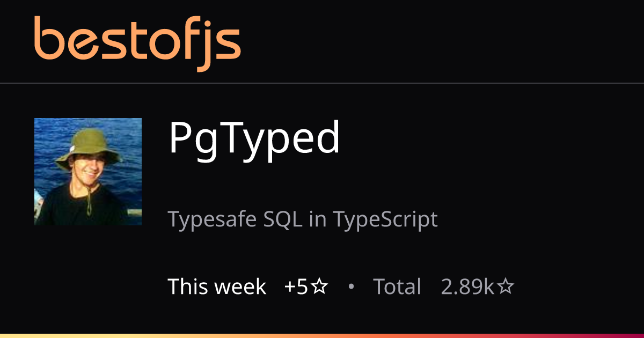Click the bestofjs orange logo
This screenshot has height=338, width=644.
coord(137,42)
